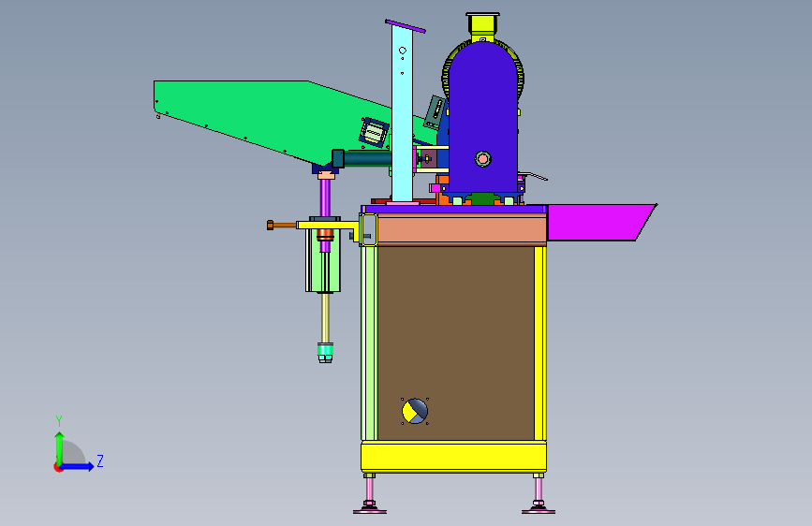Select the left leveling foot pad
This screenshot has height=526, width=812.
(370, 511)
